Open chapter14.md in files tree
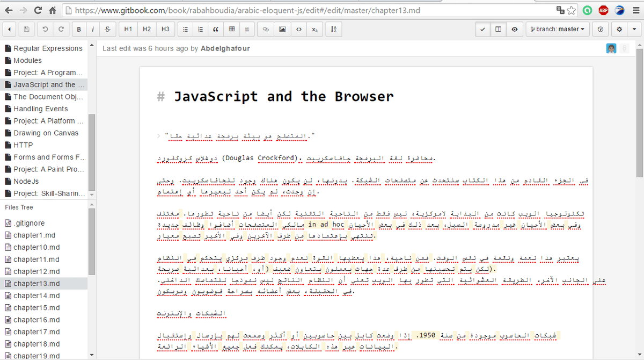Image resolution: width=644 pixels, height=360 pixels. [x=44, y=296]
